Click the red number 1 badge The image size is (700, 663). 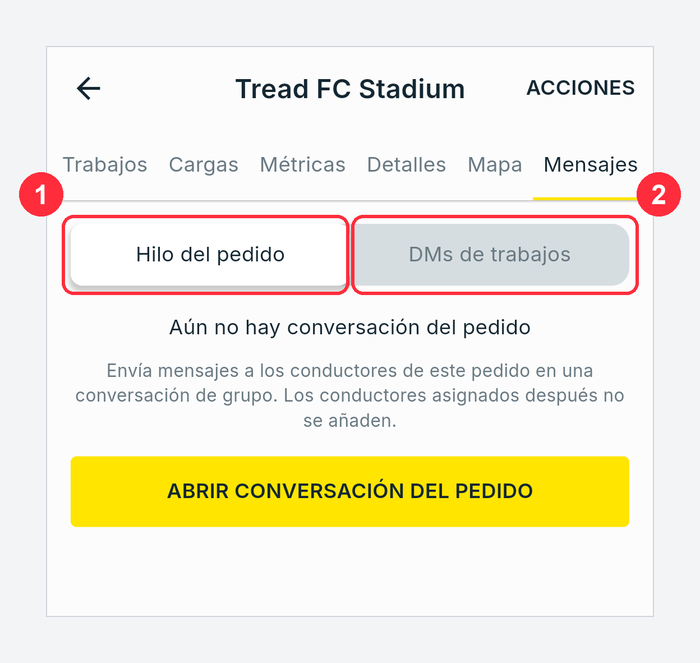click(41, 195)
